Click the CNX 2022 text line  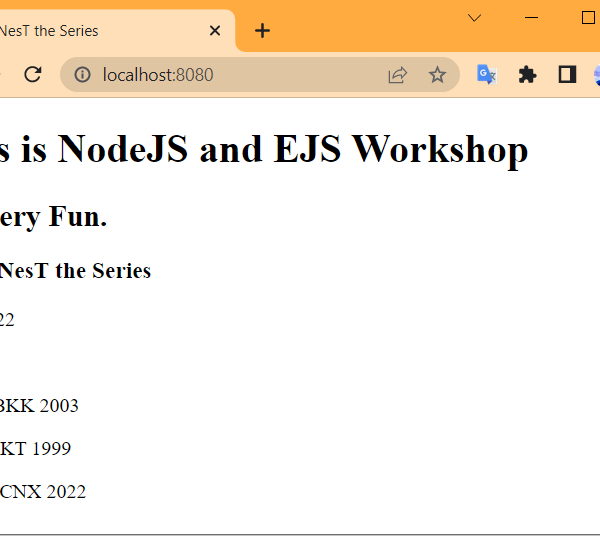[x=43, y=492]
